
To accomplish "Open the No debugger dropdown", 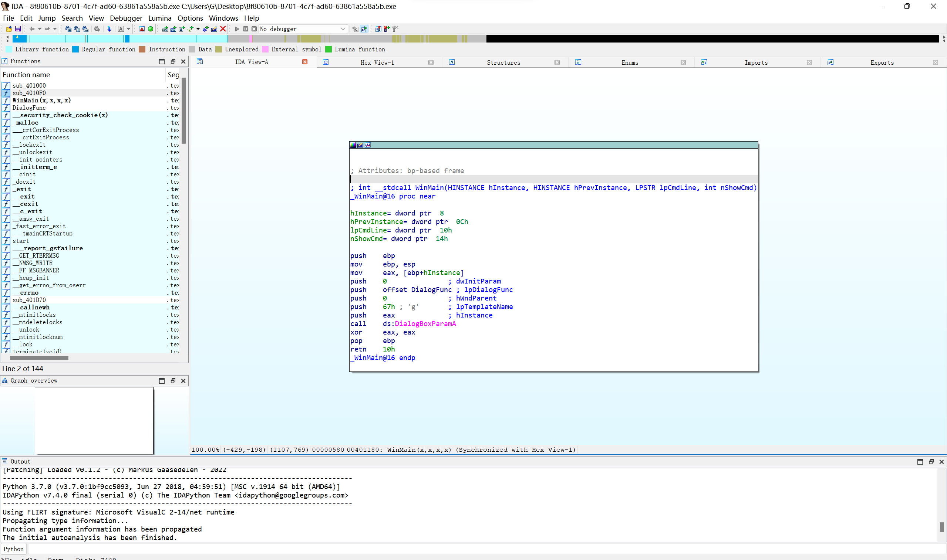I will 343,29.
